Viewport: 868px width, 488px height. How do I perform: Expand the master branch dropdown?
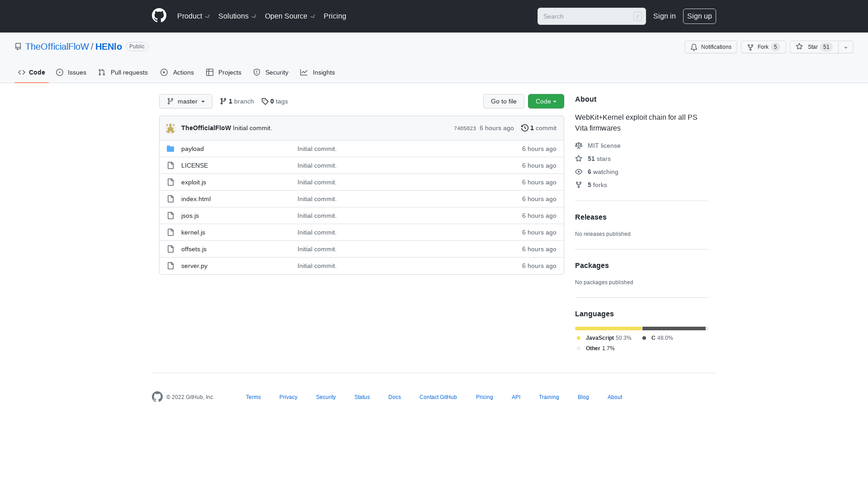pos(185,101)
